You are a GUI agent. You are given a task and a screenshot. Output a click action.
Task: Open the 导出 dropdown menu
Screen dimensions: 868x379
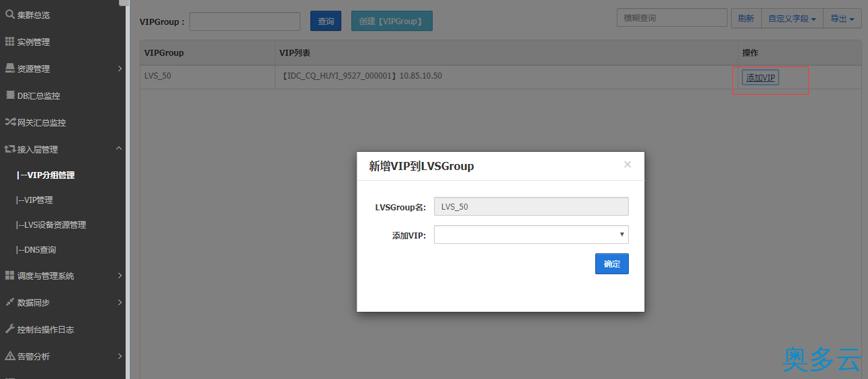[x=842, y=19]
